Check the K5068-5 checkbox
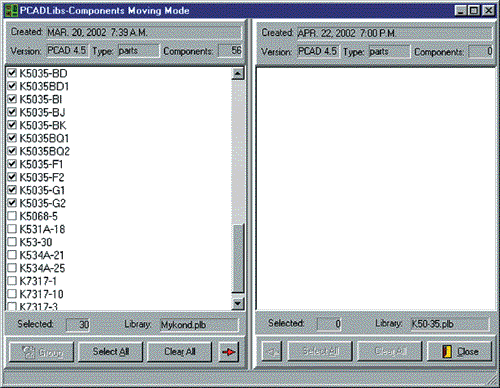This screenshot has height=388, width=500. 12,216
